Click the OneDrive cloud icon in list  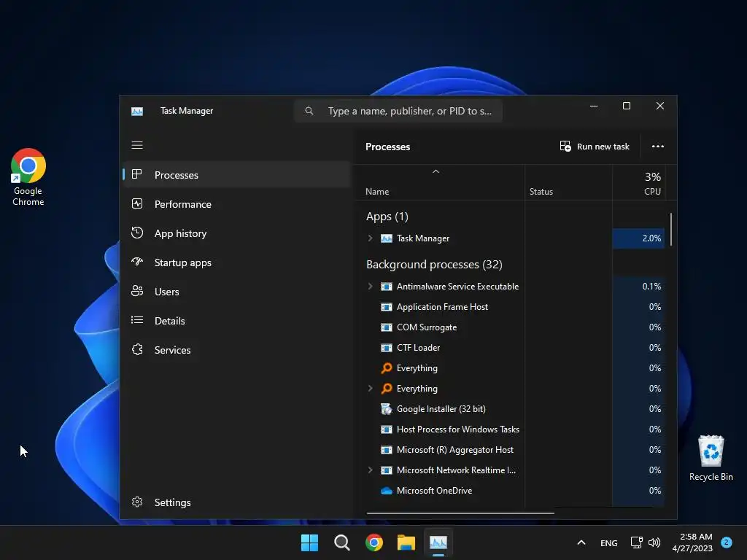[x=387, y=491]
